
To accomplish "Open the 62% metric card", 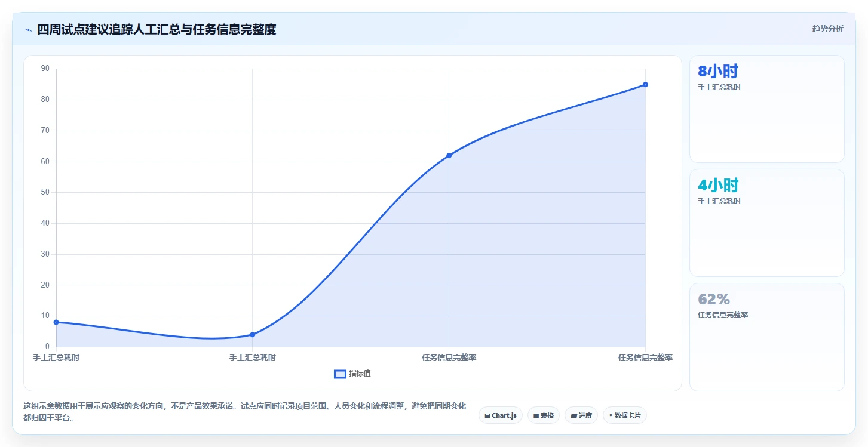I will [767, 337].
